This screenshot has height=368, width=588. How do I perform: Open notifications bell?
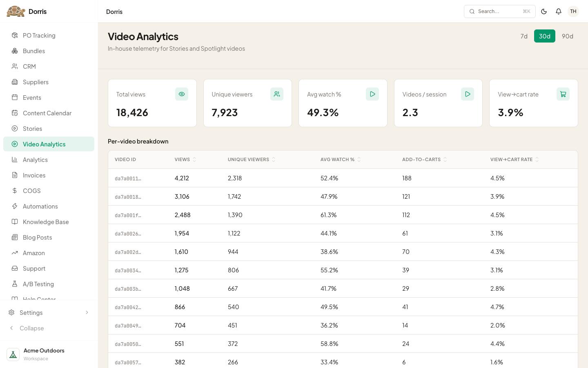[x=559, y=11]
